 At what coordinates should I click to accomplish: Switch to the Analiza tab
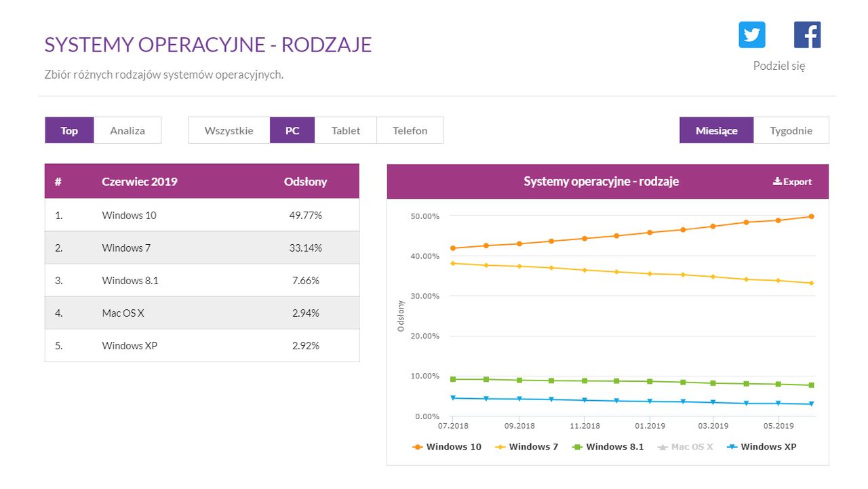(127, 130)
